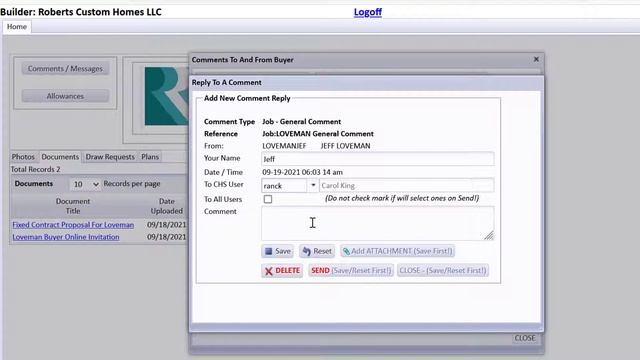
Task: Click the red DELETE button
Action: pos(282,271)
